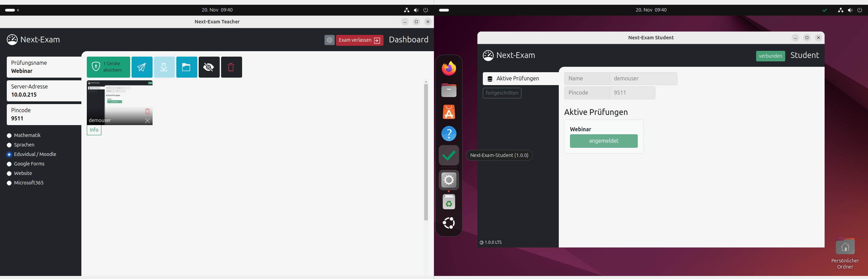This screenshot has height=279, width=868.
Task: Open the exam folder icon
Action: 186,67
